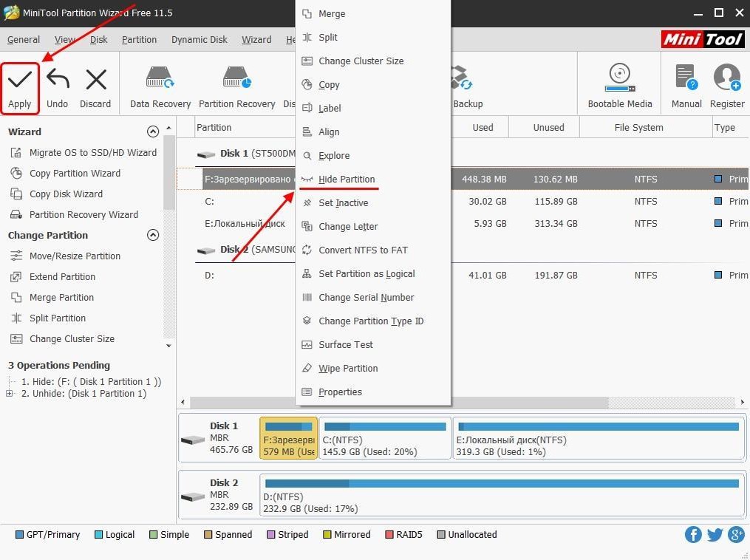Viewport: 750px width, 560px height.
Task: Expand pending operation 2 Unhide tree node
Action: click(x=9, y=393)
